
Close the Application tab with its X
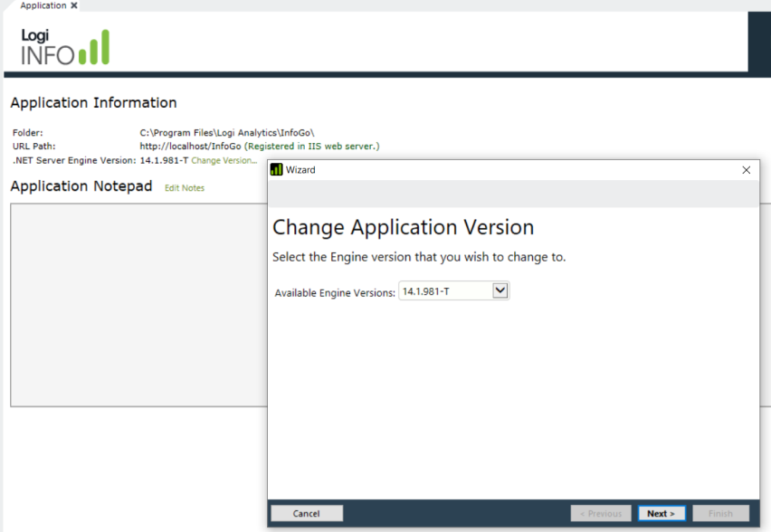tap(74, 5)
